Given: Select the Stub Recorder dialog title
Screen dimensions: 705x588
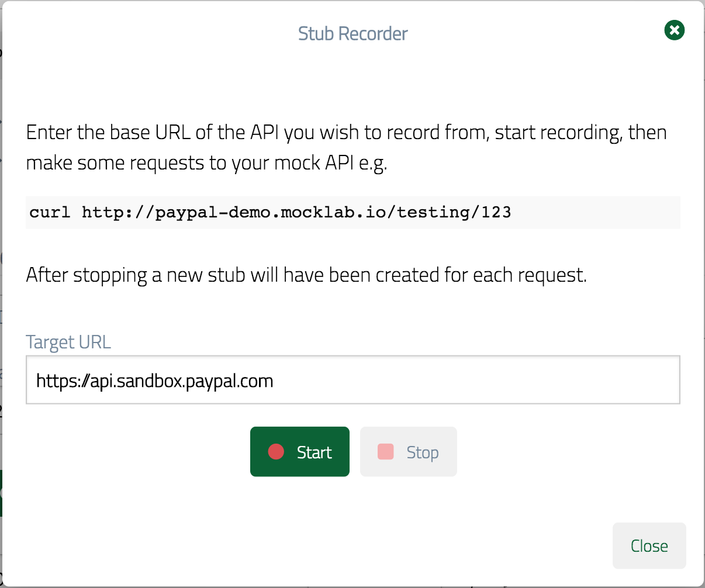Looking at the screenshot, I should tap(352, 33).
